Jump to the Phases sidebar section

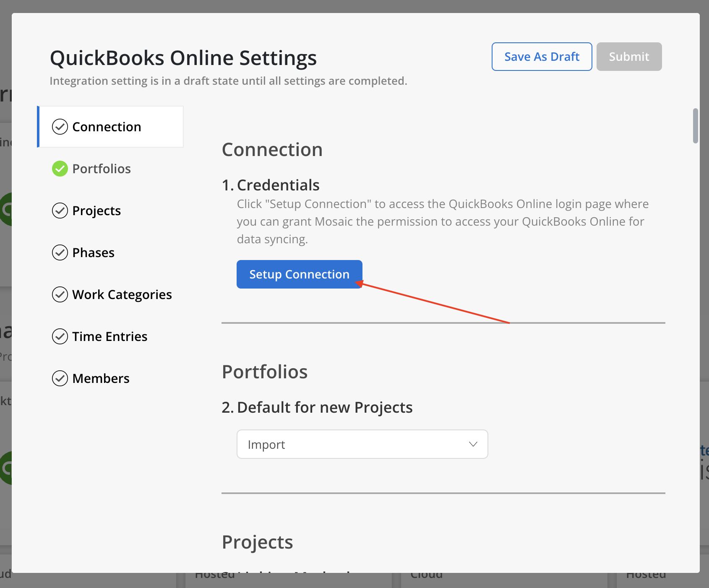coord(93,252)
